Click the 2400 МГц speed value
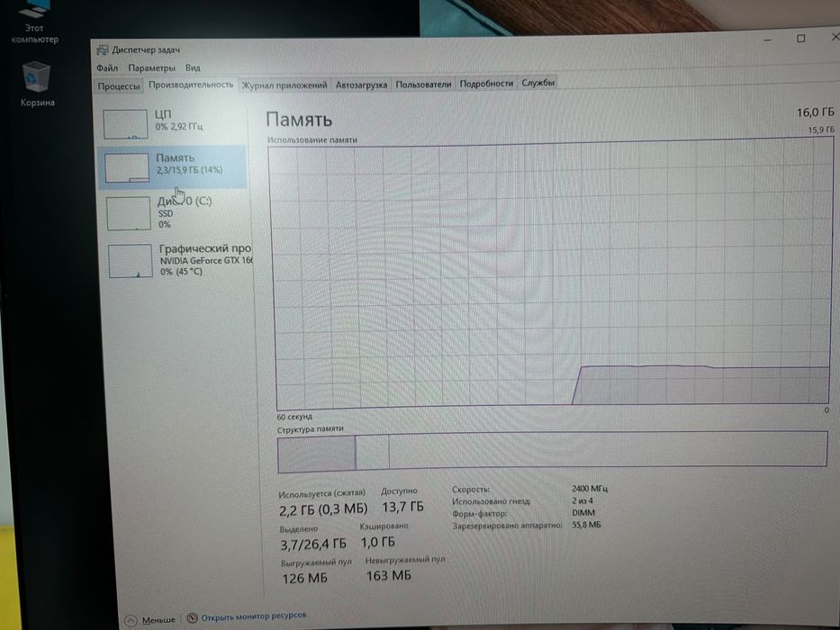 (x=590, y=489)
